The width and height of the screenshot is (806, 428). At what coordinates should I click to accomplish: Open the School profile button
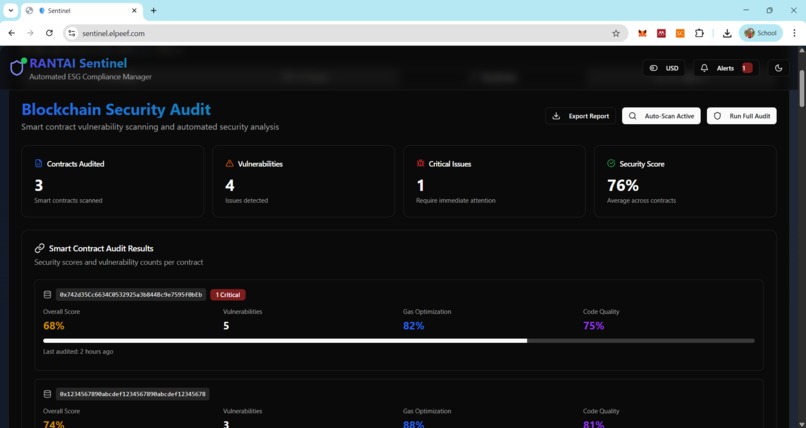pos(761,33)
